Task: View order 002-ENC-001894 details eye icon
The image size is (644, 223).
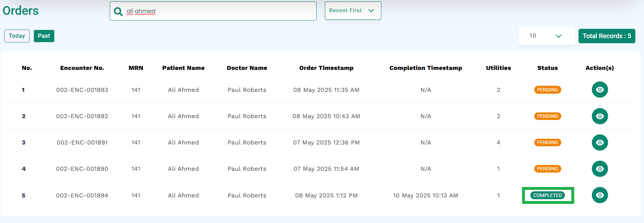Action: click(x=600, y=195)
